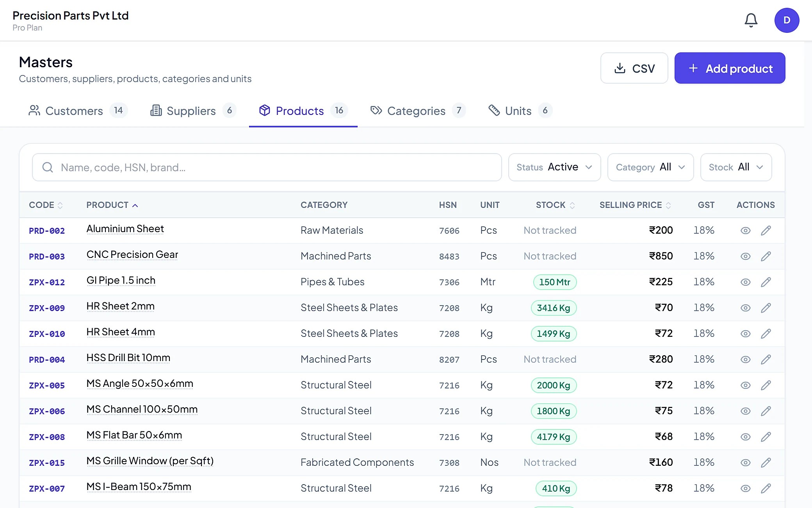View GI Pipe 1.5 inch eye icon

[x=745, y=282]
